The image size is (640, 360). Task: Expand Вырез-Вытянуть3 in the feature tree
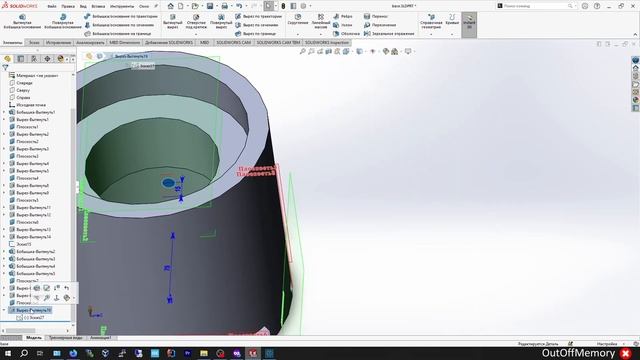tap(4, 149)
